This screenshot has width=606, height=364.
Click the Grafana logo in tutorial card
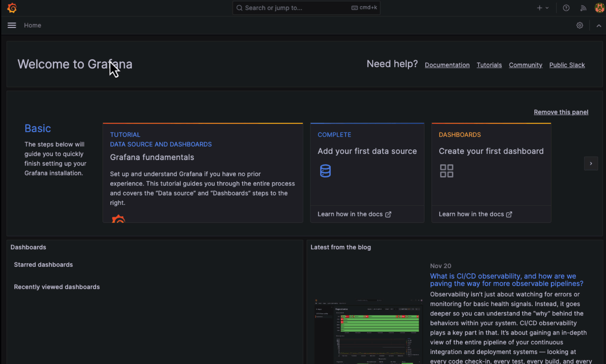[x=118, y=219]
